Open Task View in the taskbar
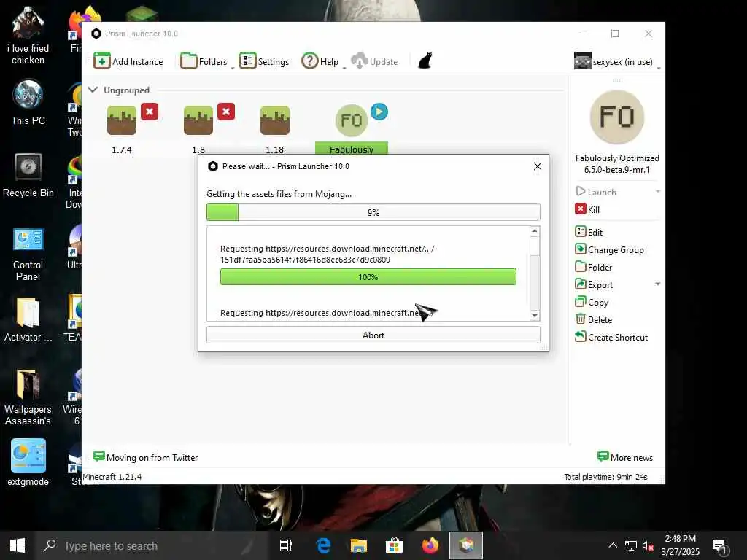Screen dimensions: 747x560 (286, 545)
